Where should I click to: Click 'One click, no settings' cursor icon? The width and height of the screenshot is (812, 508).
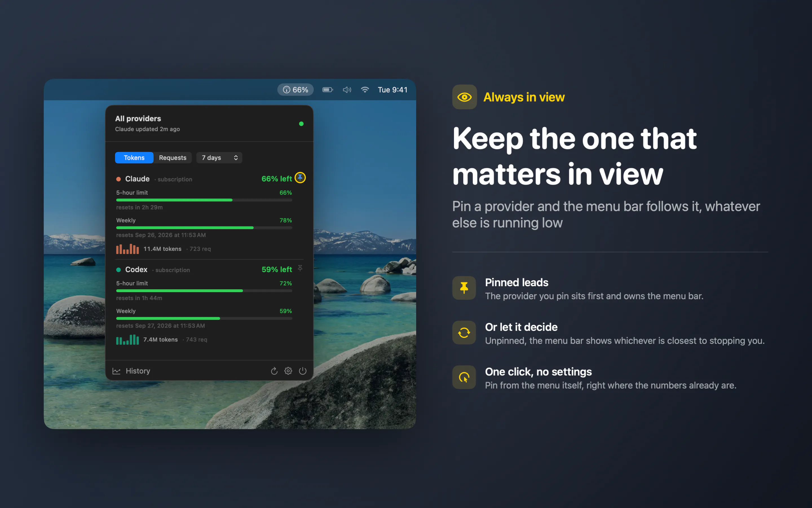(x=464, y=377)
